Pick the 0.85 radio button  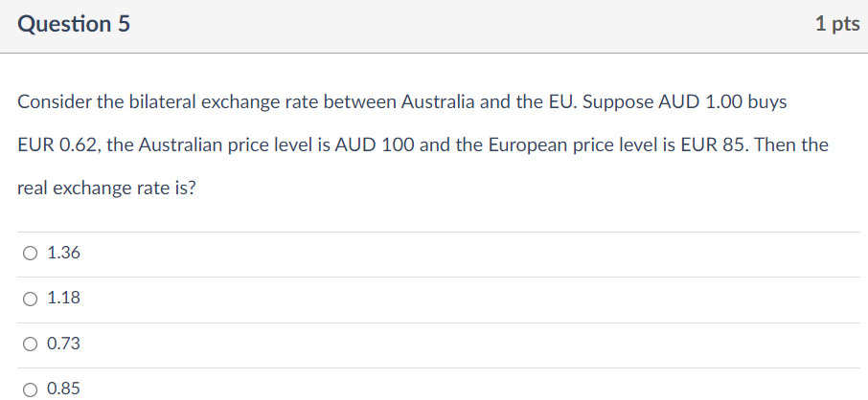(31, 389)
